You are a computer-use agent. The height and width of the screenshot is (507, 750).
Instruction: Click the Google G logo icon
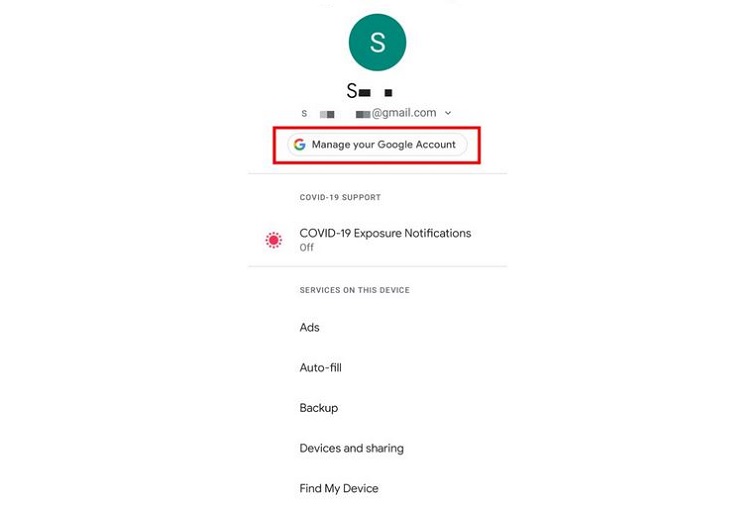300,144
